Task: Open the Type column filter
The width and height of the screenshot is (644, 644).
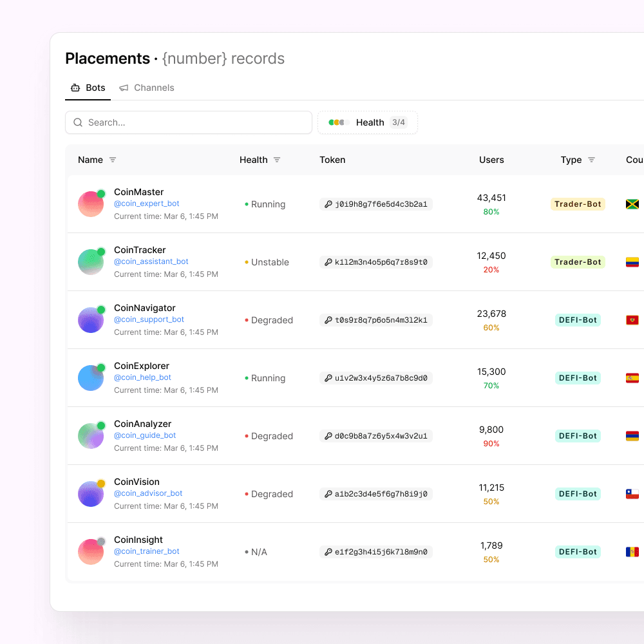Action: 593,160
